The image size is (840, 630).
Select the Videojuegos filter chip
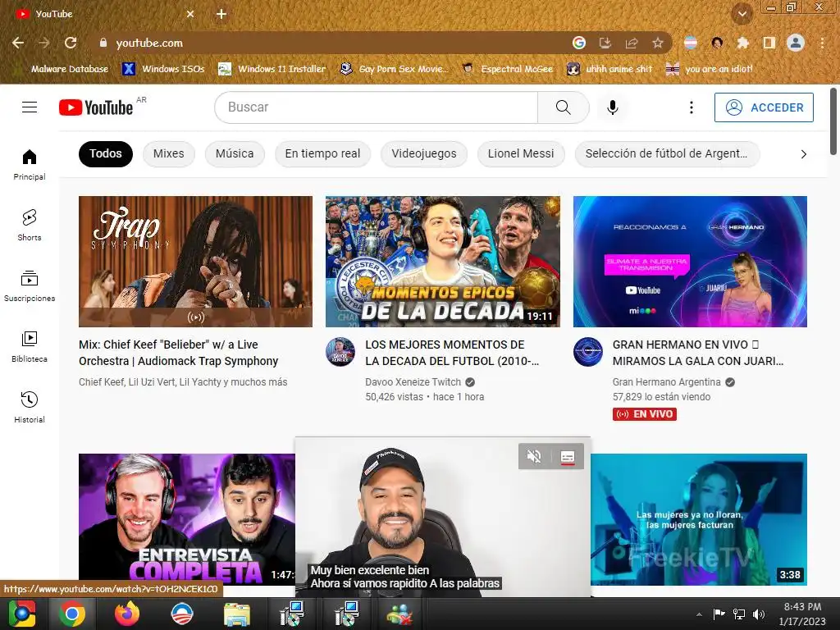point(424,154)
